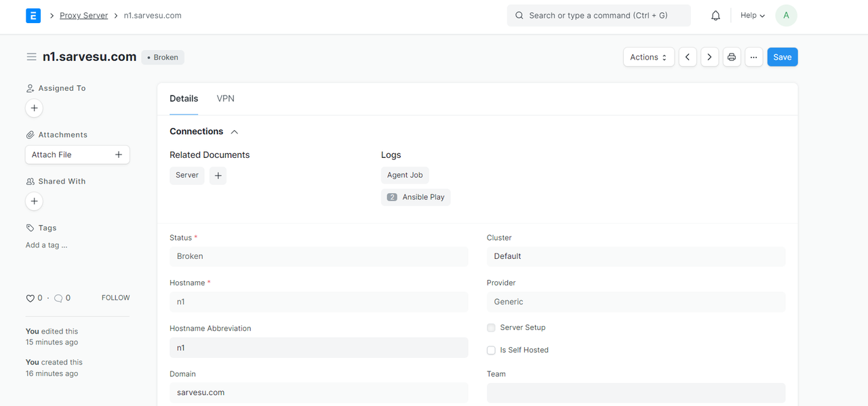The width and height of the screenshot is (868, 406).
Task: Click the app logo home icon
Action: pyautogui.click(x=33, y=16)
